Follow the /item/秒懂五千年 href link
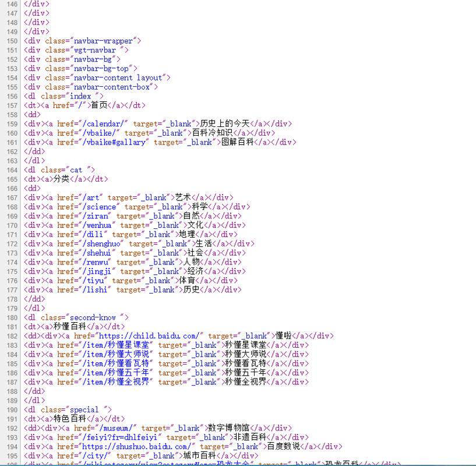Image resolution: width=476 pixels, height=466 pixels. pos(116,373)
